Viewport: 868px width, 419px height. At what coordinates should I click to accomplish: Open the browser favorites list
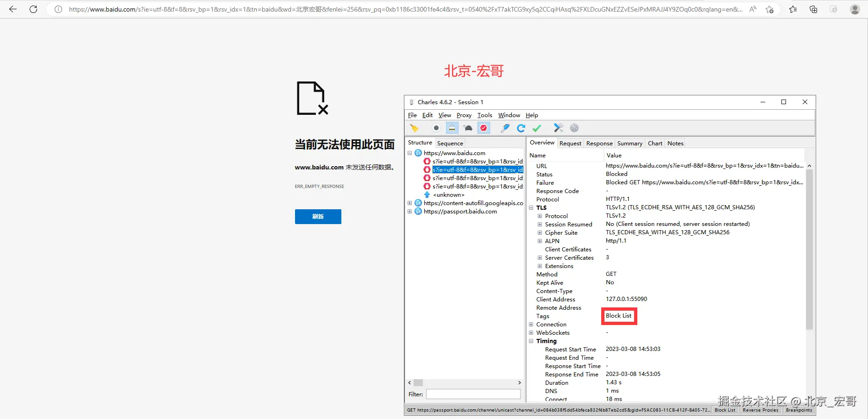tap(793, 9)
